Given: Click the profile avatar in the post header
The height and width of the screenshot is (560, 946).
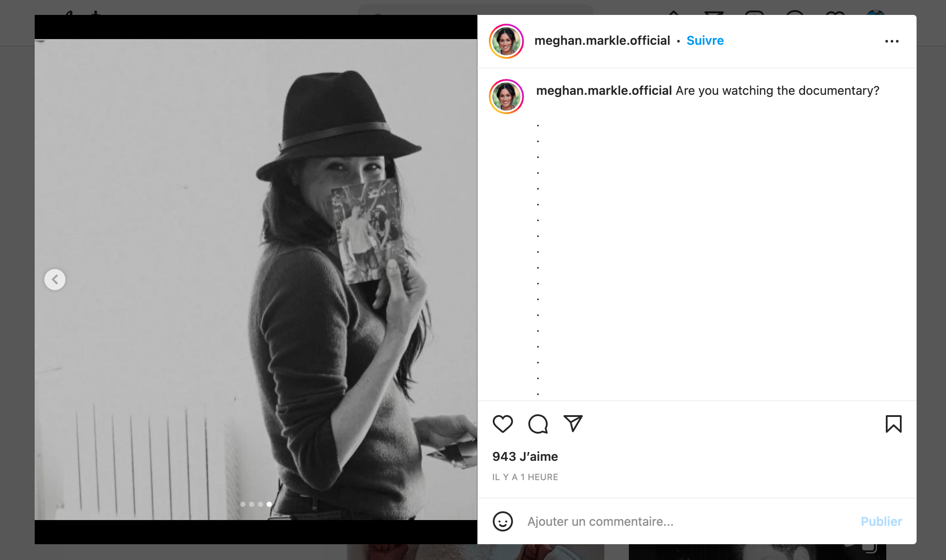Looking at the screenshot, I should (x=506, y=41).
